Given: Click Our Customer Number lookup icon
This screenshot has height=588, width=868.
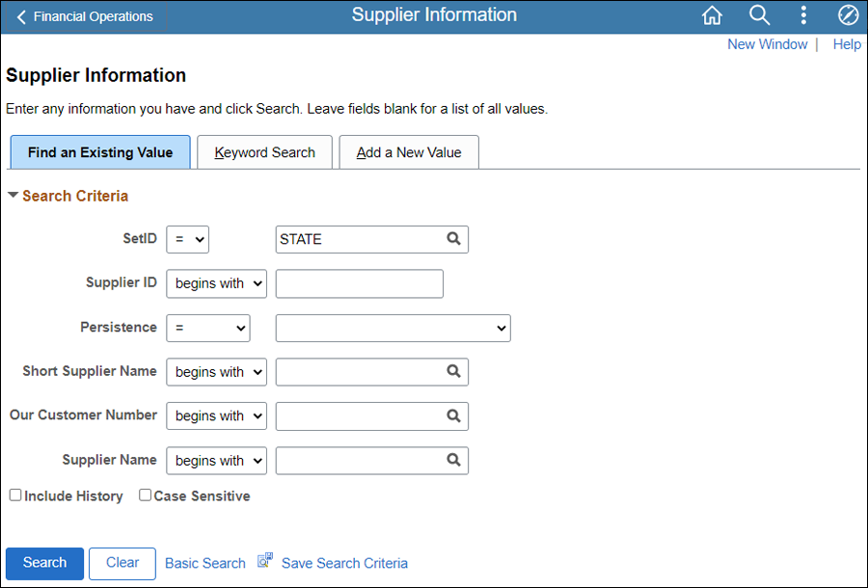Looking at the screenshot, I should tap(453, 415).
